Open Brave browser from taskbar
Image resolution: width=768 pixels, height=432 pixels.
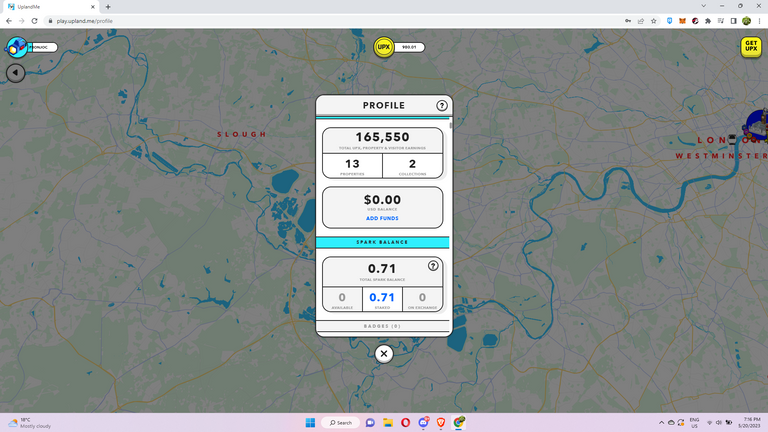441,423
